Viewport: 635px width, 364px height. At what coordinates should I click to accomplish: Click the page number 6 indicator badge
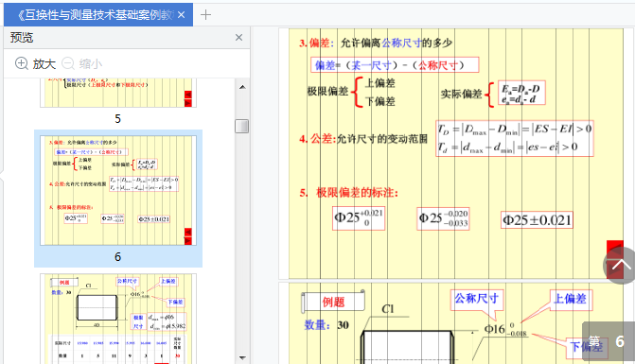tap(609, 341)
